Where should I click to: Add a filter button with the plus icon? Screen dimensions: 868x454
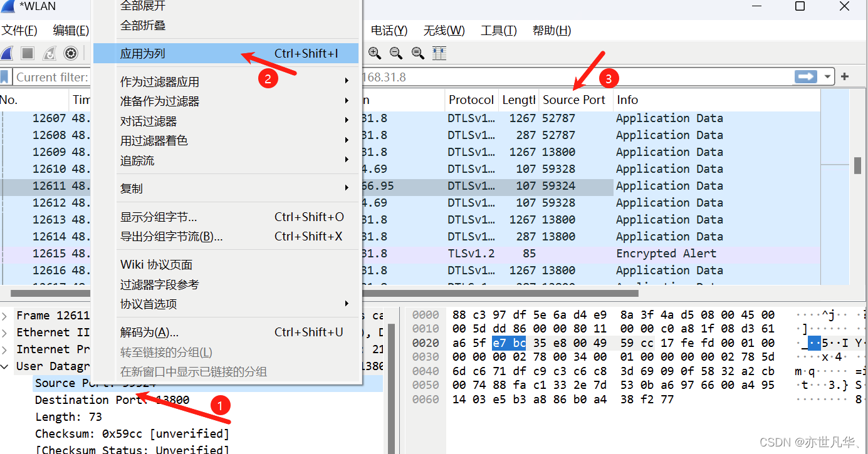tap(845, 76)
